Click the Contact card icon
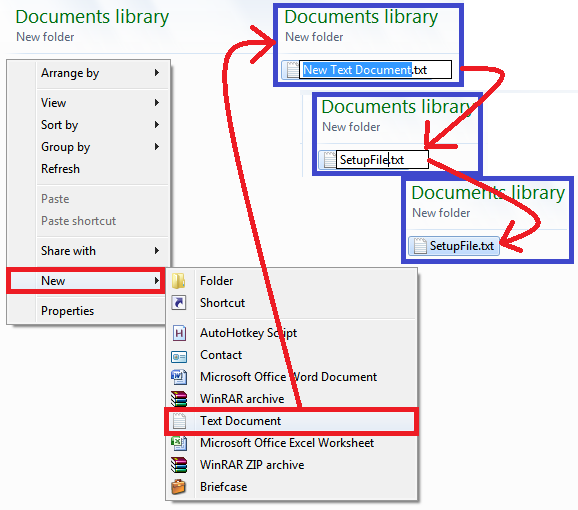The image size is (578, 510). [179, 357]
